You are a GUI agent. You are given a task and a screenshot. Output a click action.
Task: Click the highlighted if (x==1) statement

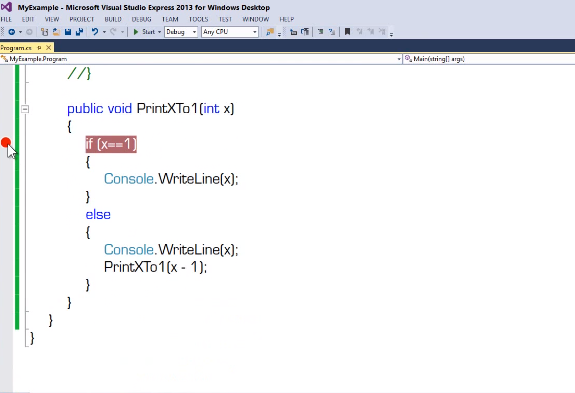[x=111, y=144]
